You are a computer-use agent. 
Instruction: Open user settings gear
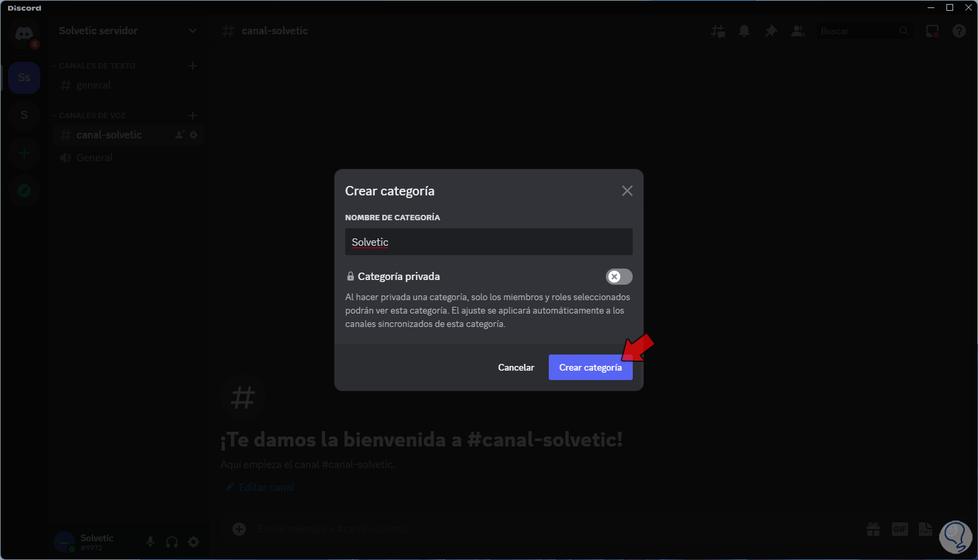point(193,542)
